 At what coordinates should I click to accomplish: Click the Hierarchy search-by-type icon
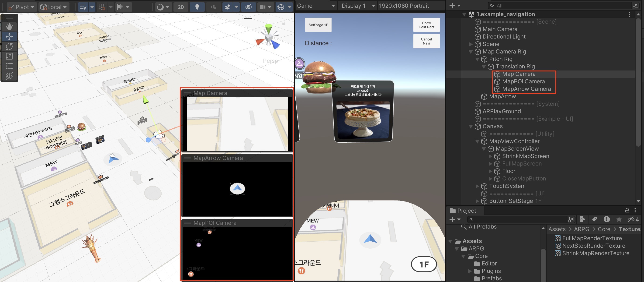point(636,6)
